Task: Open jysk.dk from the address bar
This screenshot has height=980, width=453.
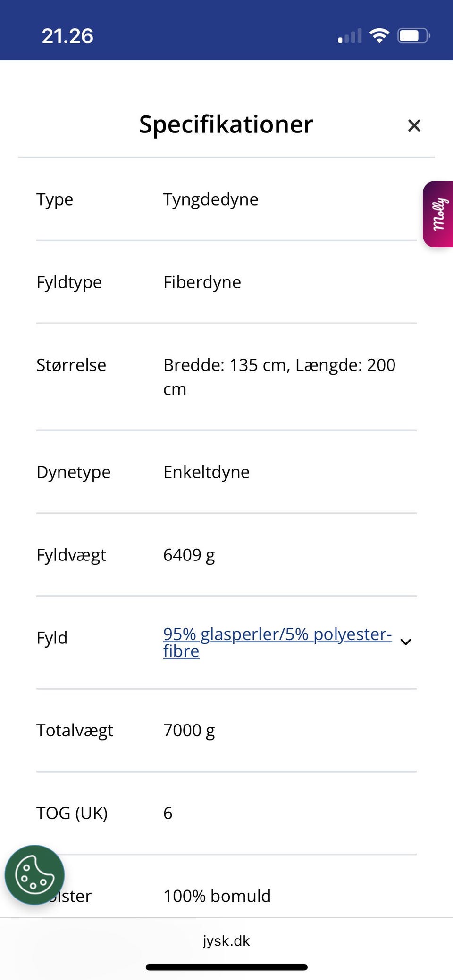Action: (x=226, y=941)
